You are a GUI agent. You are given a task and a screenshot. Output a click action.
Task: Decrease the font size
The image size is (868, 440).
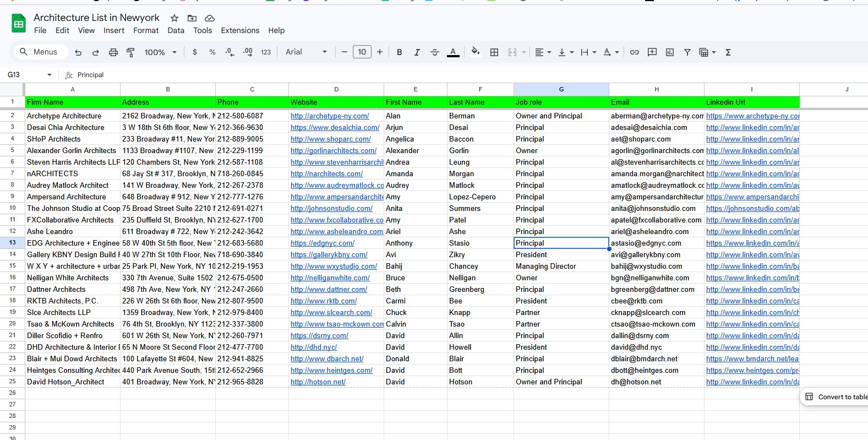point(345,52)
